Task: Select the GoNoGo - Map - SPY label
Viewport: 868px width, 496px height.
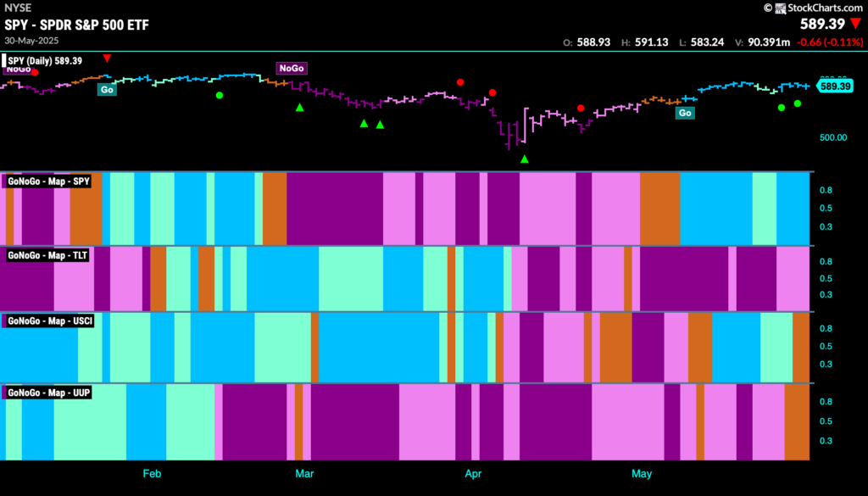Action: 48,181
